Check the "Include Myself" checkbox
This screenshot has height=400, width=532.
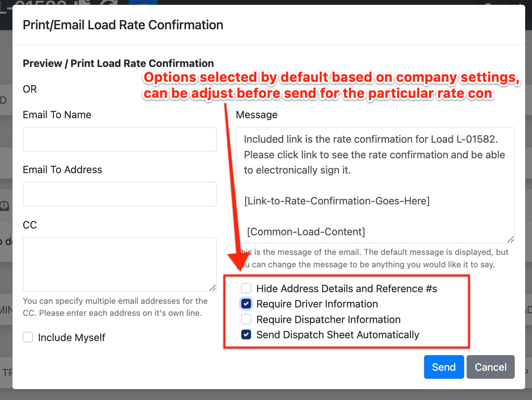28,337
